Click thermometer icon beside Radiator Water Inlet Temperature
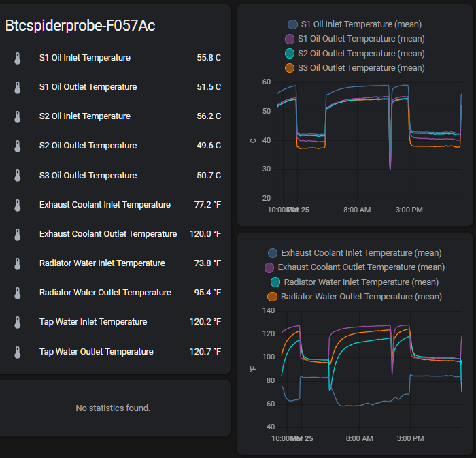The height and width of the screenshot is (458, 476). (x=18, y=263)
